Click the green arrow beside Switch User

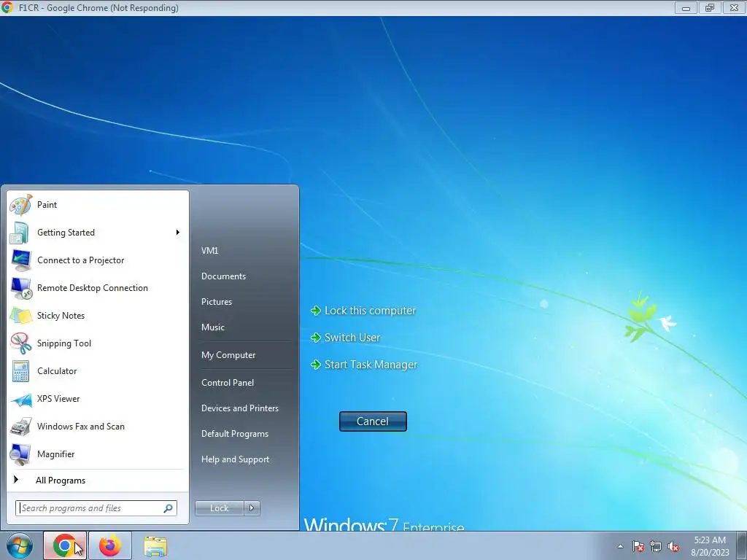(315, 338)
